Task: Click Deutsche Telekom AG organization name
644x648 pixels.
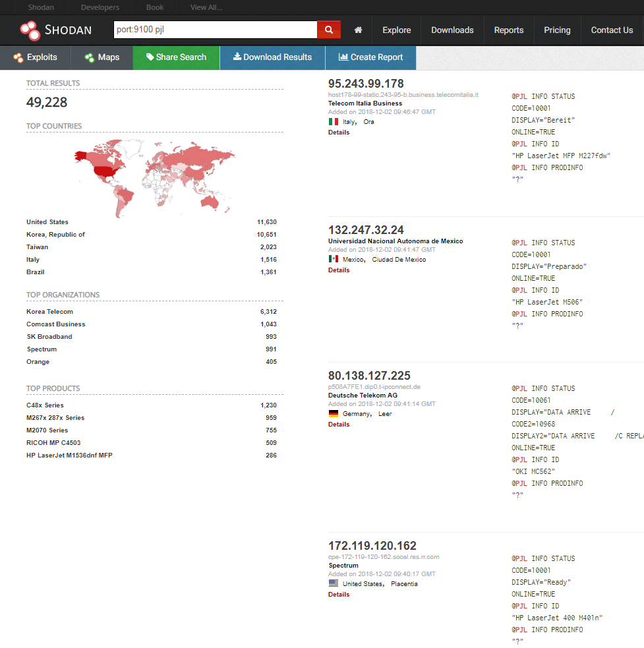Action: (363, 395)
